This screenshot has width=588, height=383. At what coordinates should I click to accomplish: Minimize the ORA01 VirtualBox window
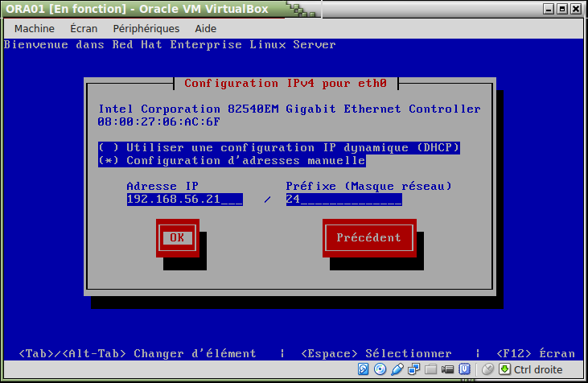(549, 9)
